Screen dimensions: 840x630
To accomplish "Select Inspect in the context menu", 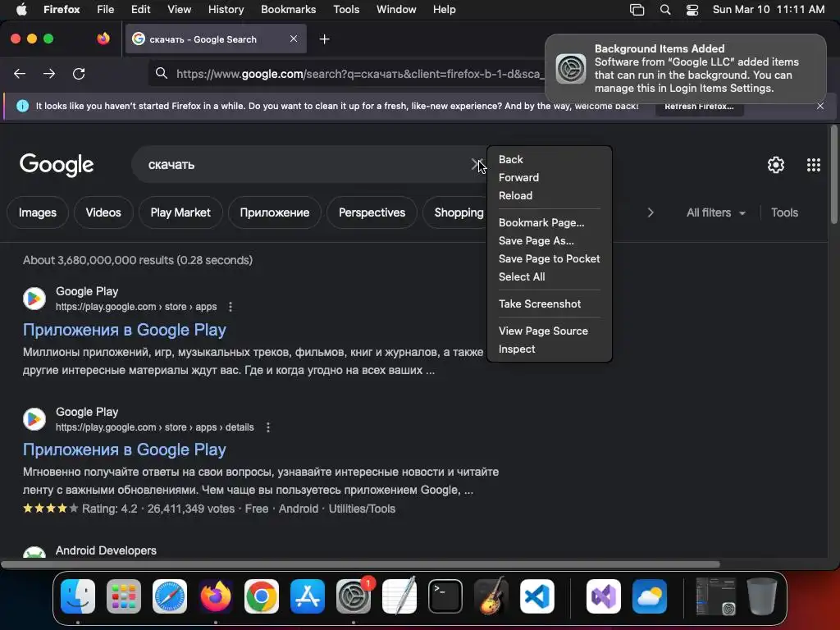I will coord(549,349).
